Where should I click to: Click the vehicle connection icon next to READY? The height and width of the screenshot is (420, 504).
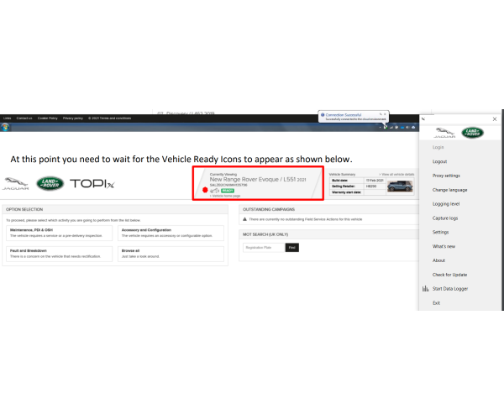[x=214, y=191]
